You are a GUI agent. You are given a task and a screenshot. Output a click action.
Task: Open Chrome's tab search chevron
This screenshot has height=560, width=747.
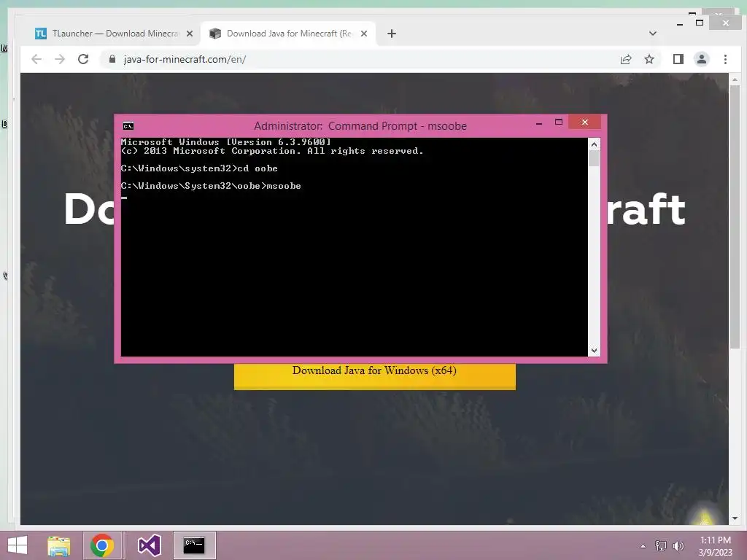(x=653, y=34)
